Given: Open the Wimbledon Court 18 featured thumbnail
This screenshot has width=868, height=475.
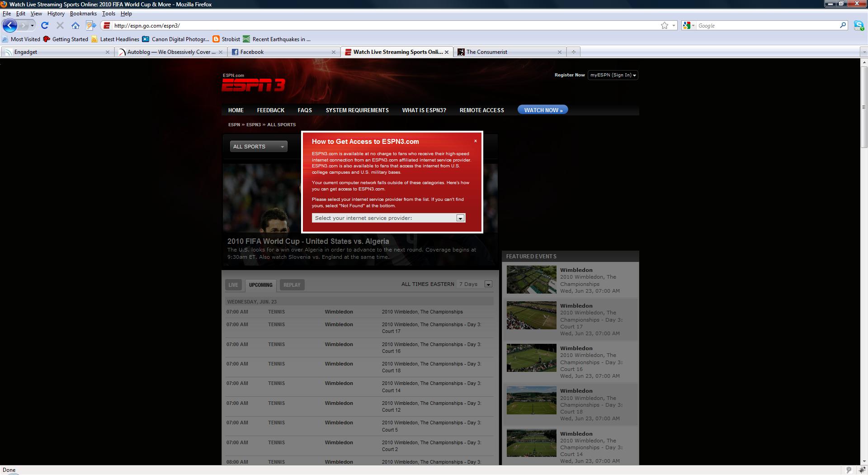Looking at the screenshot, I should click(x=531, y=400).
